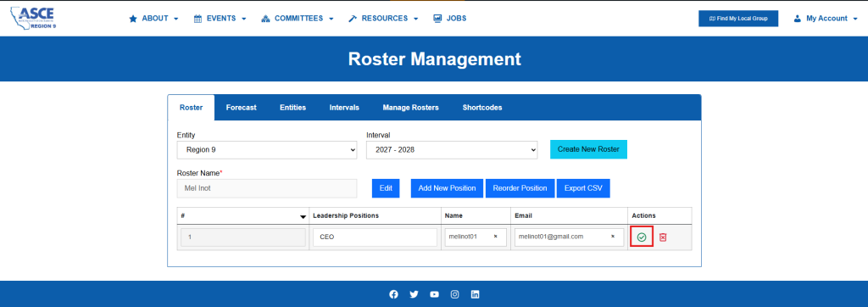
Task: Click Reorder Position button
Action: [x=520, y=188]
